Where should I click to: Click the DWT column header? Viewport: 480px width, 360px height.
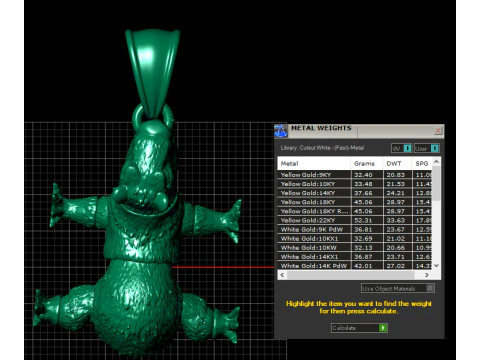(397, 164)
